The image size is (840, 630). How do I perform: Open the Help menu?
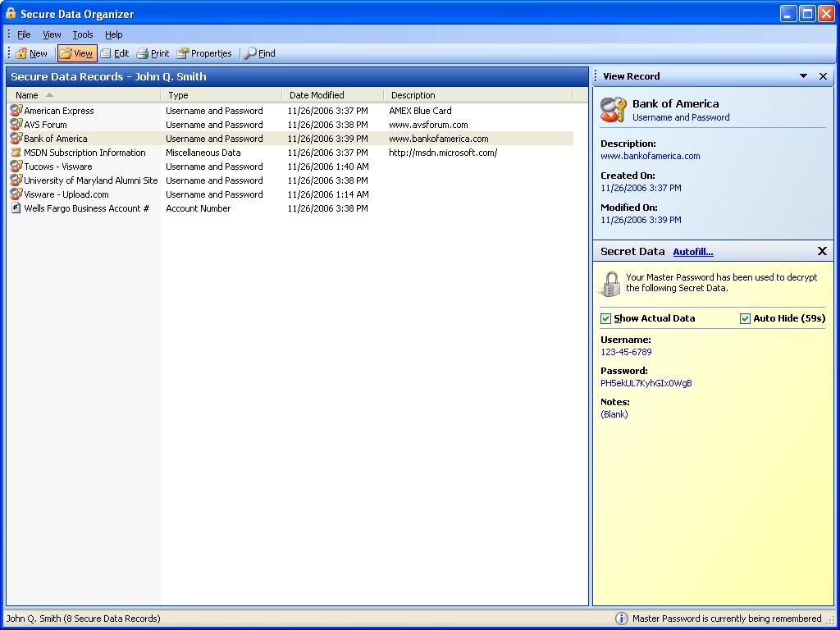click(x=113, y=34)
